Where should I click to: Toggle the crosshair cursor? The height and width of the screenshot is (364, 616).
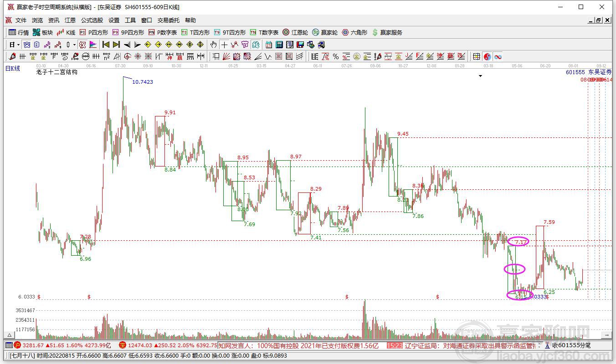[x=224, y=45]
